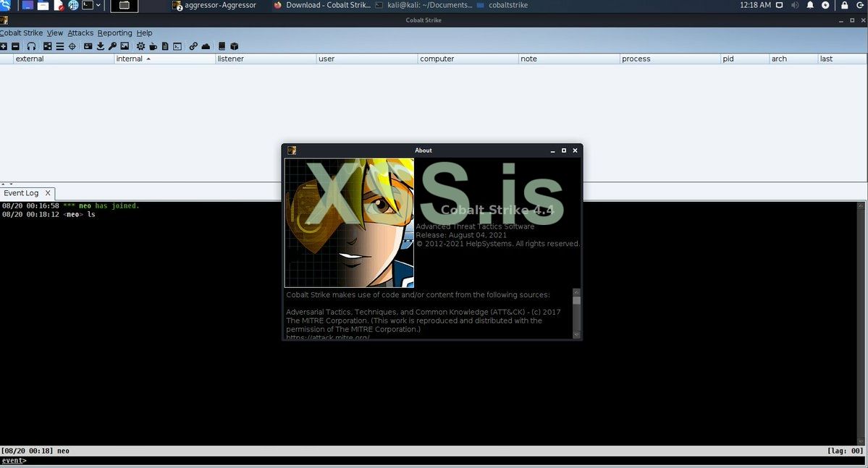Close the Event Log tab with its X
This screenshot has height=468, width=868.
pos(48,193)
